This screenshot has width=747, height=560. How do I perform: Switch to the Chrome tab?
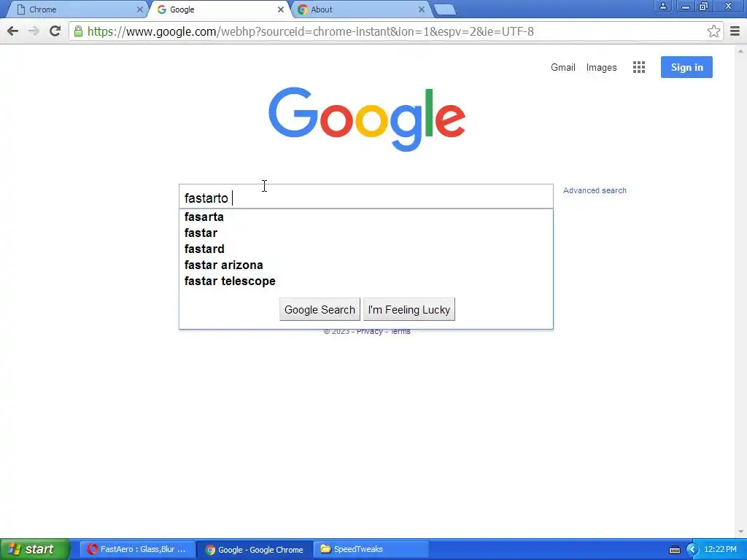(x=76, y=9)
